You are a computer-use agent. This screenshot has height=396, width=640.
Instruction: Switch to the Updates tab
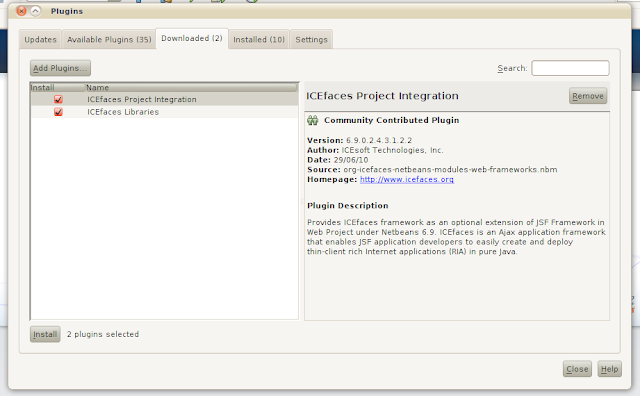pyautogui.click(x=40, y=40)
